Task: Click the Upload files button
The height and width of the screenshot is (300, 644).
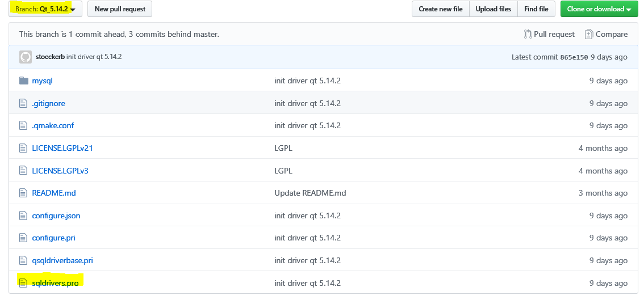Action: pos(494,9)
